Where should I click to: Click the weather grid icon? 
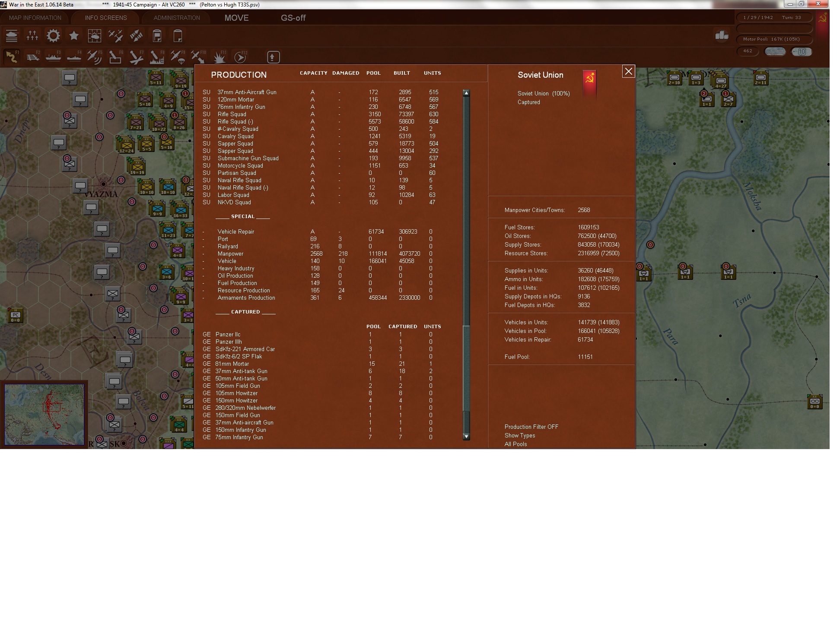point(95,36)
